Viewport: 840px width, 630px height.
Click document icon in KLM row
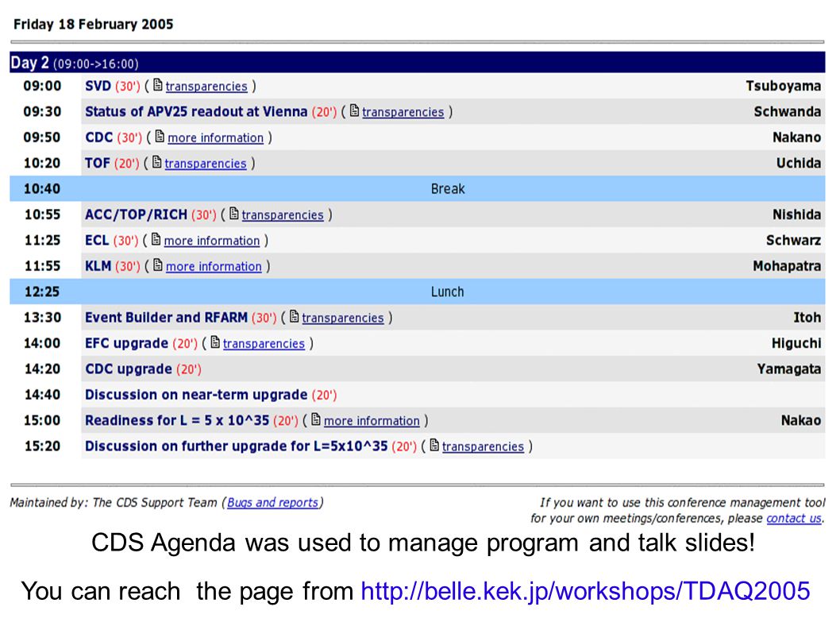coord(157,265)
